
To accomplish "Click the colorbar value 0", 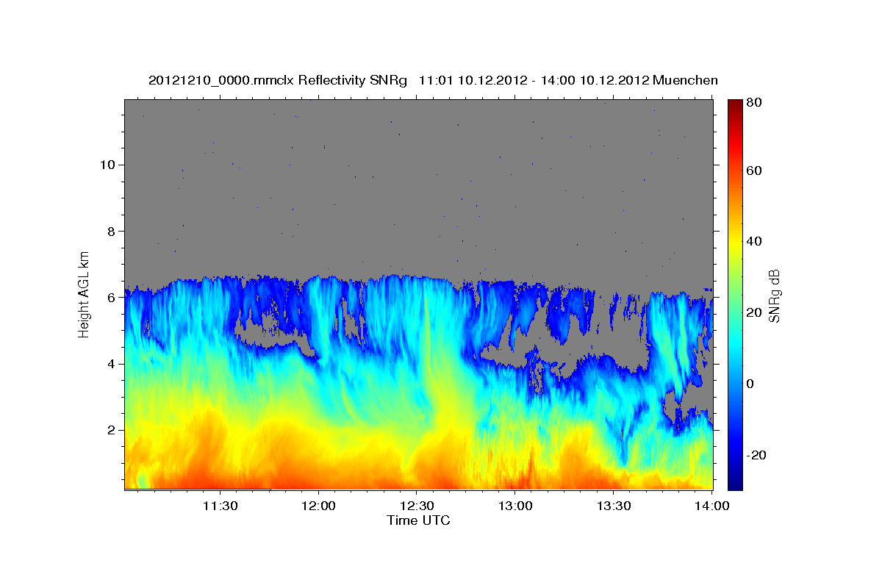I will [x=750, y=384].
